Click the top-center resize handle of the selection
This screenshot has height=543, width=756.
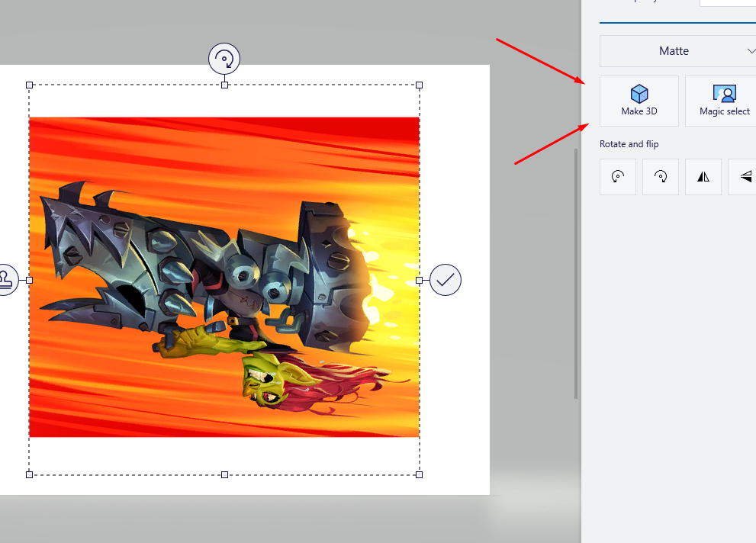[x=224, y=85]
